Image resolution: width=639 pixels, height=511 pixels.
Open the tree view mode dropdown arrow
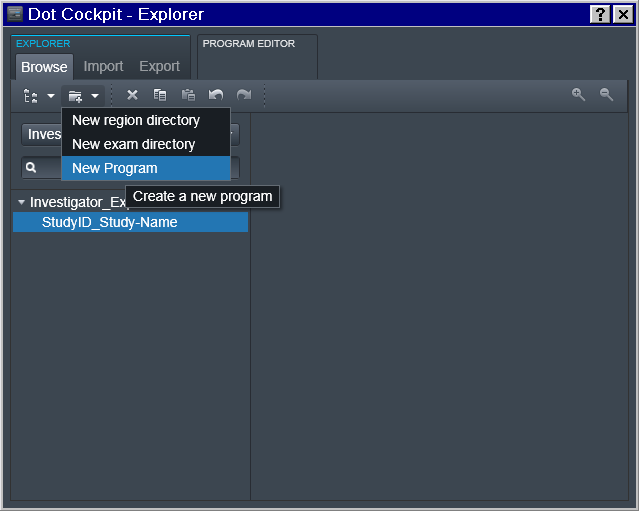pyautogui.click(x=51, y=96)
